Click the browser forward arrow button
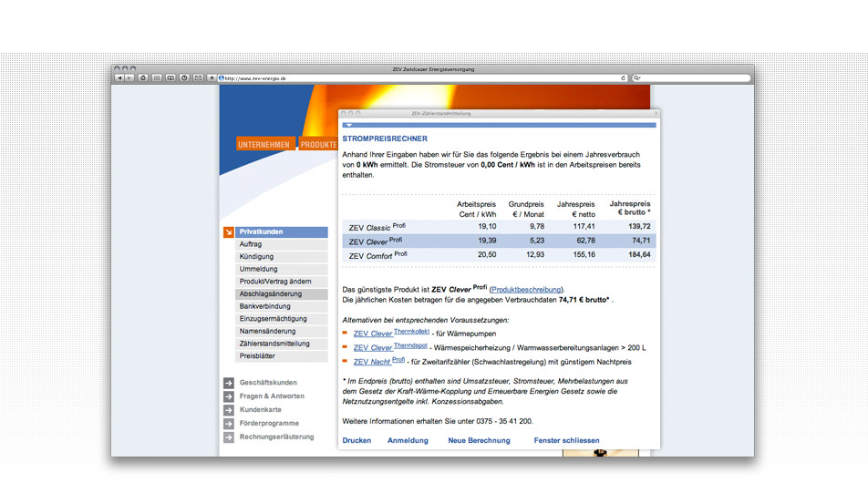Screen dimensions: 868x483 click(x=129, y=78)
